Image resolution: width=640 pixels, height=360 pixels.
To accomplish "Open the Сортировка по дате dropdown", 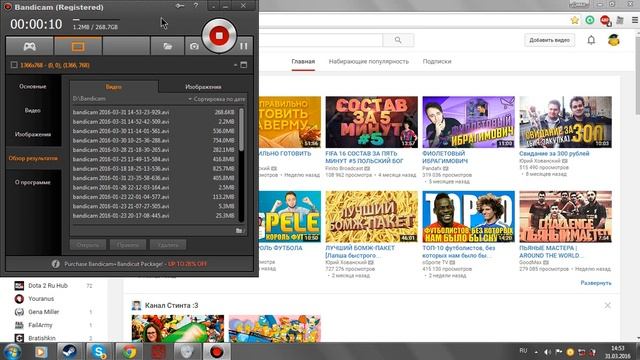I will [x=217, y=99].
